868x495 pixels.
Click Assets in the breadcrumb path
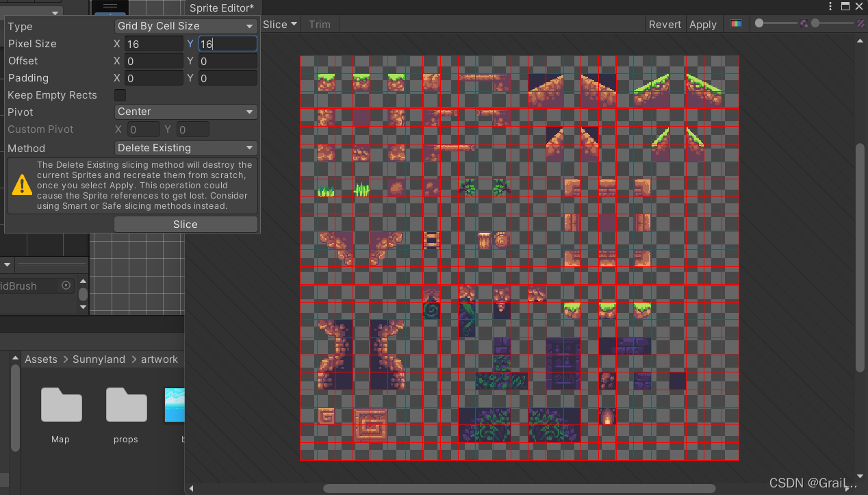41,359
